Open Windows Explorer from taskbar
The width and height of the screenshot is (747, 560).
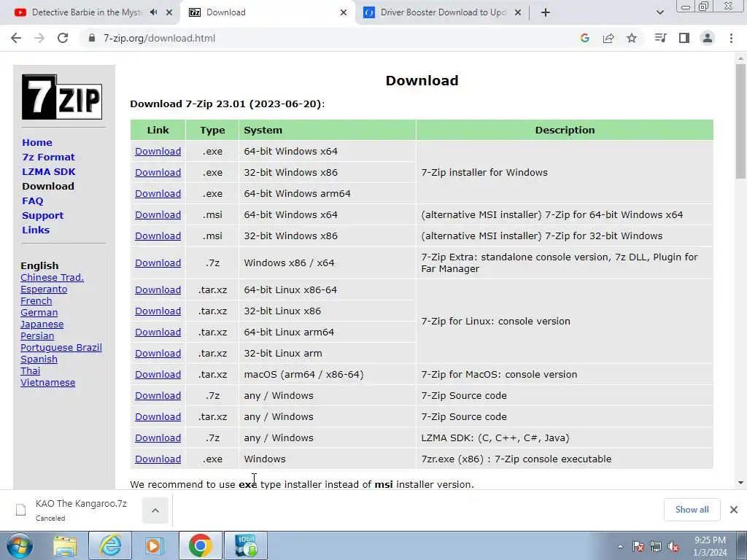(65, 545)
